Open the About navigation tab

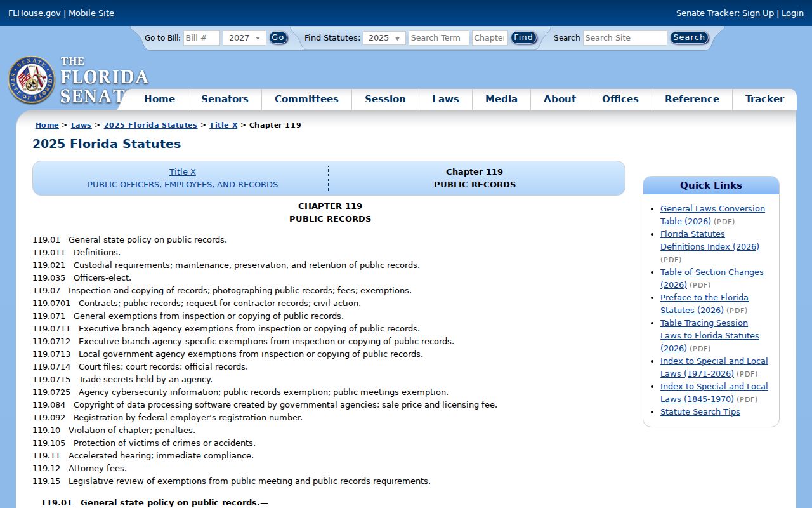coord(560,99)
